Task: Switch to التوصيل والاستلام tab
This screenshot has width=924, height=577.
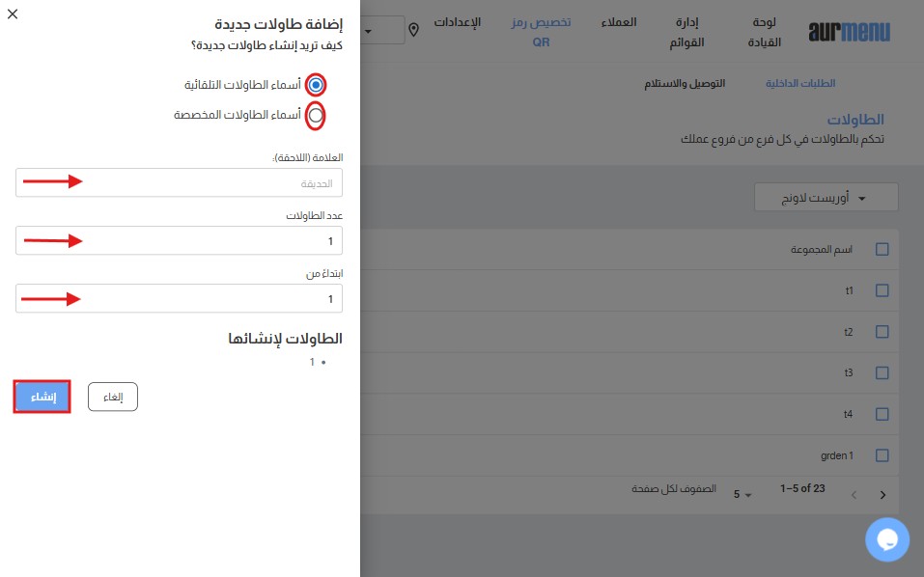Action: pos(685,84)
